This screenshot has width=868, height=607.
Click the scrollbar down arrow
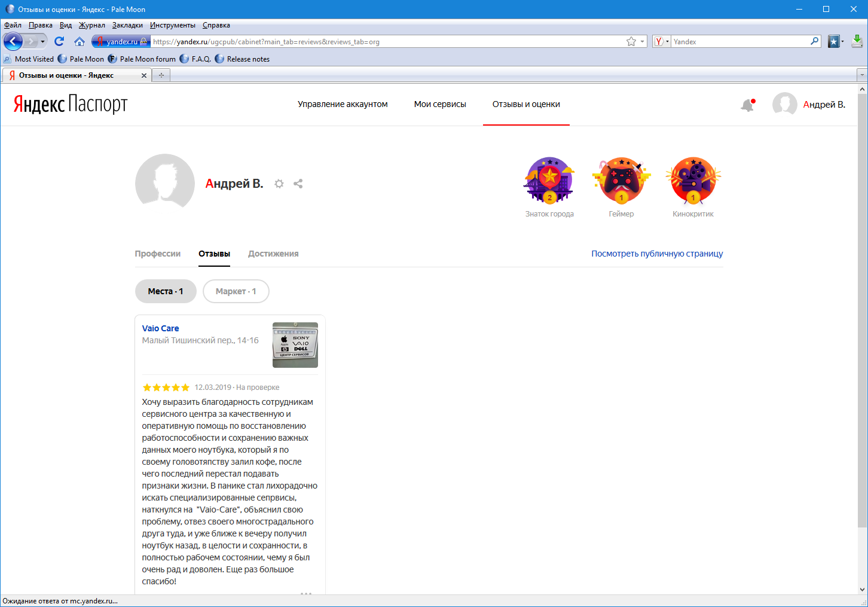click(x=862, y=590)
